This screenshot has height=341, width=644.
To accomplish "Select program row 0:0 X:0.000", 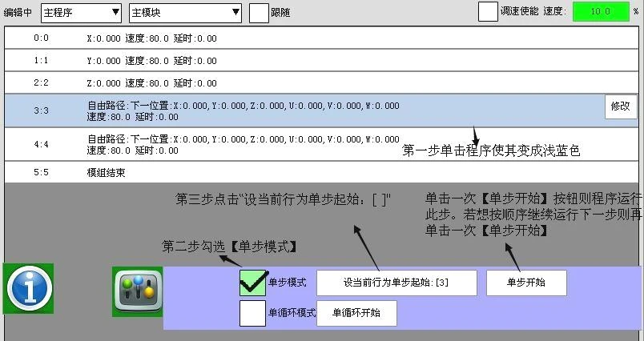I will [321, 38].
